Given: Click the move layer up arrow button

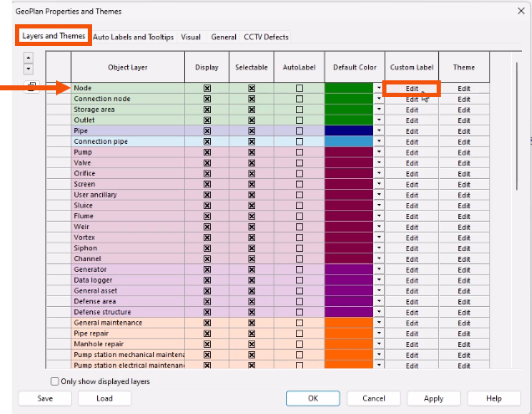Looking at the screenshot, I should tap(28, 58).
